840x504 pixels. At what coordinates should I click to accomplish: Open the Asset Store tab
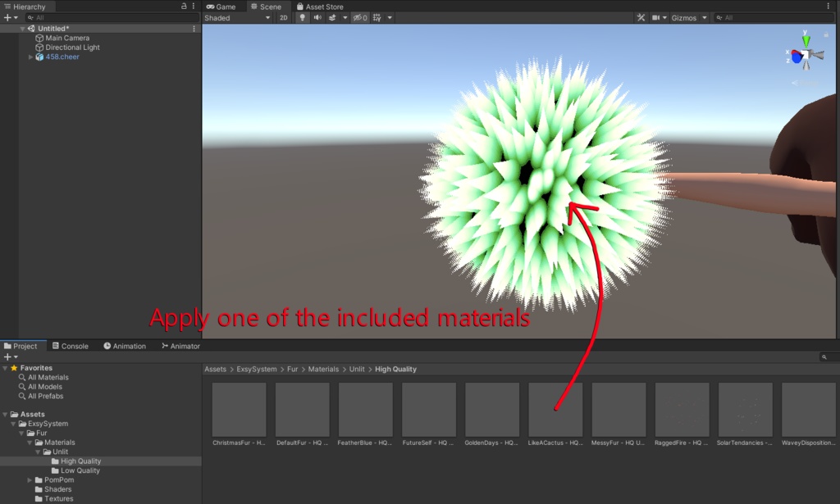(320, 7)
